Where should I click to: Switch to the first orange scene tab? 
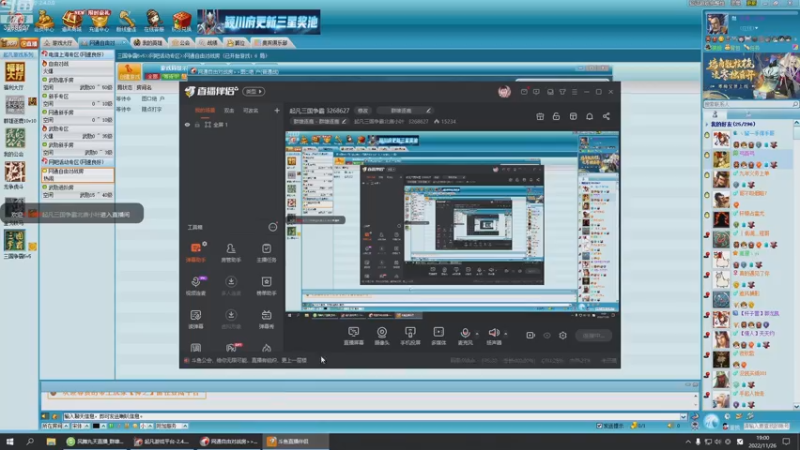[x=205, y=110]
